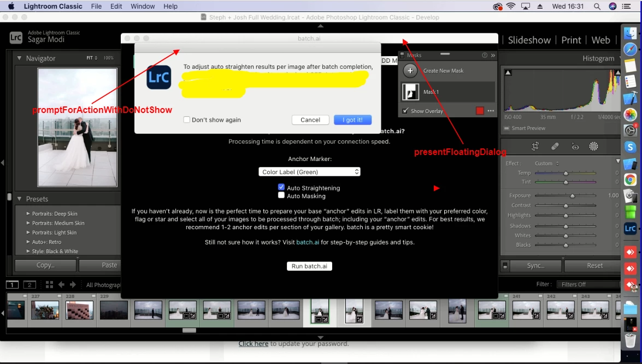
Task: Click Cancel in the dialog
Action: [x=310, y=120]
